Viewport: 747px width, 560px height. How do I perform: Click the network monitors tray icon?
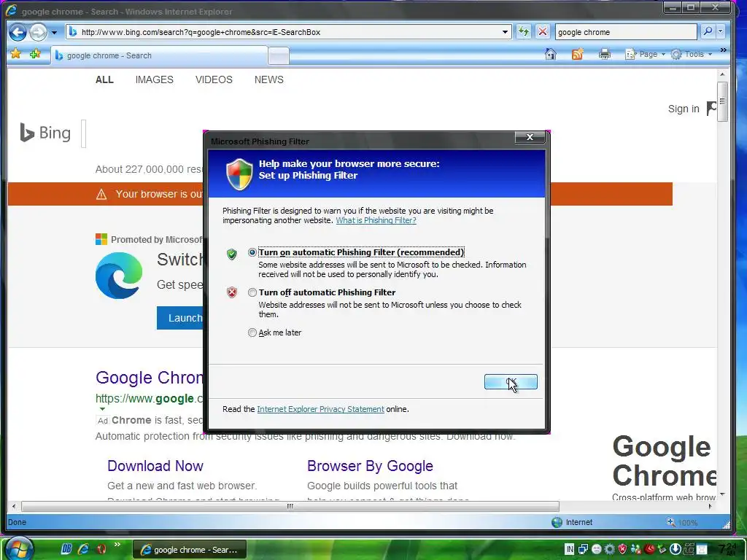(583, 549)
